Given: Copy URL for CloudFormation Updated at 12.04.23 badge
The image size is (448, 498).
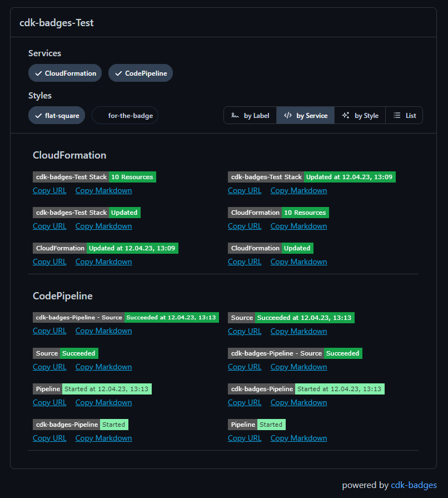Looking at the screenshot, I should [x=49, y=262].
